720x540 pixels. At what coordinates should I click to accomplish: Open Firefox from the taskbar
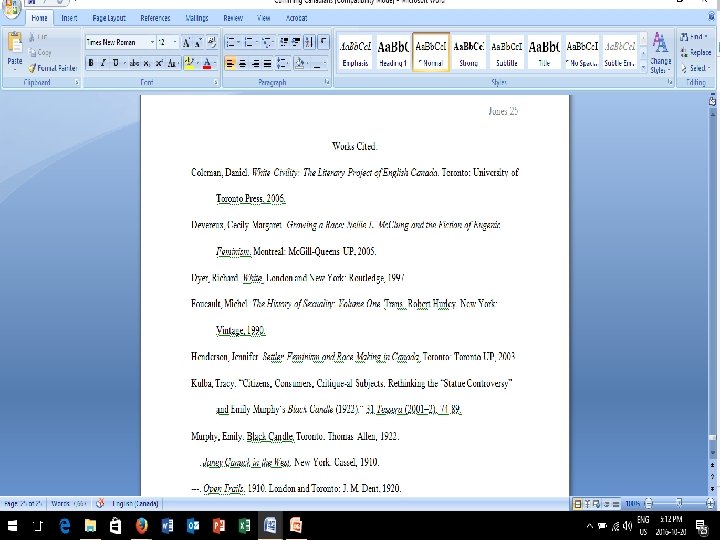pos(141,525)
